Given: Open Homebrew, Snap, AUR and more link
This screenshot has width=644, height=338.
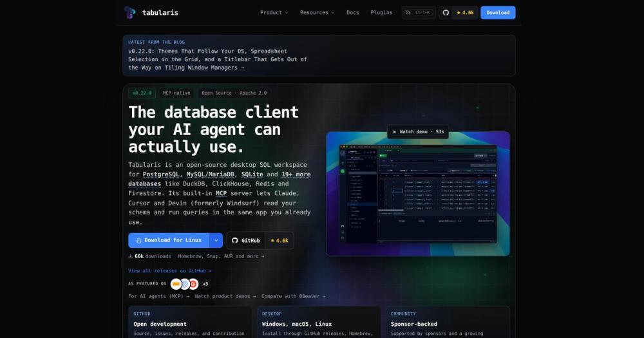Looking at the screenshot, I should [221, 256].
